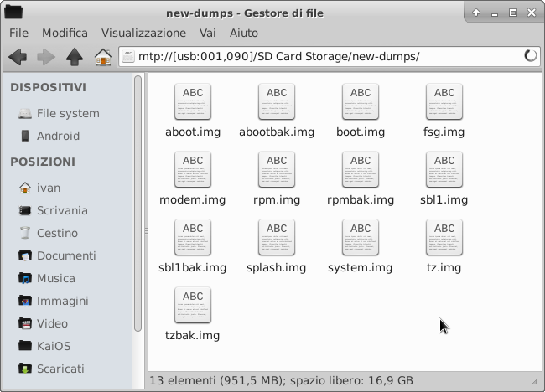
Task: Select the tzbak.img file icon
Action: pos(193,305)
